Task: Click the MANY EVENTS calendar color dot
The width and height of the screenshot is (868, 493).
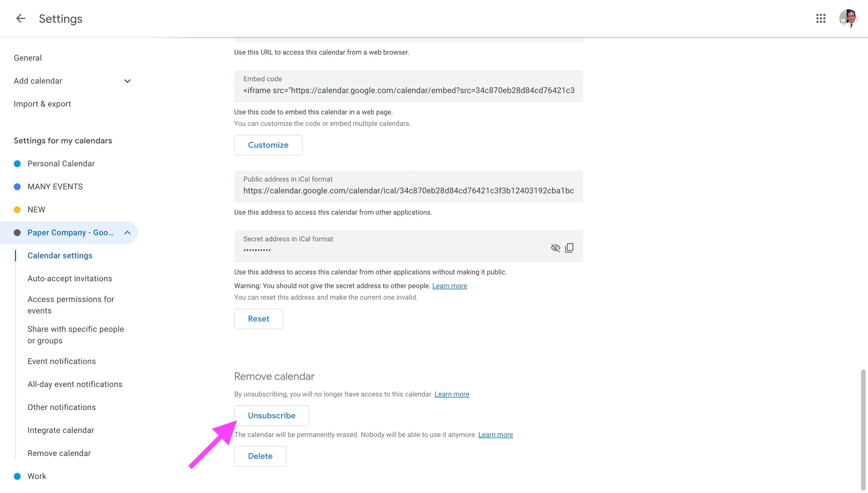Action: tap(17, 186)
